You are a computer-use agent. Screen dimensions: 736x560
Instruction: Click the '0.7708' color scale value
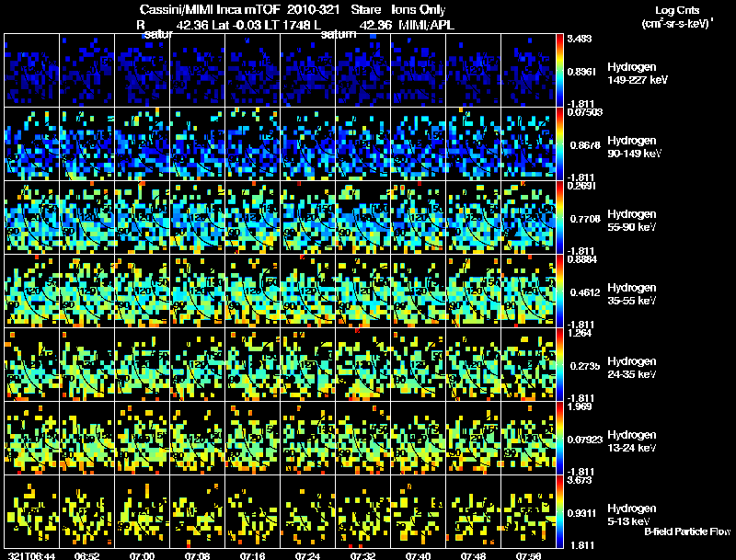585,219
